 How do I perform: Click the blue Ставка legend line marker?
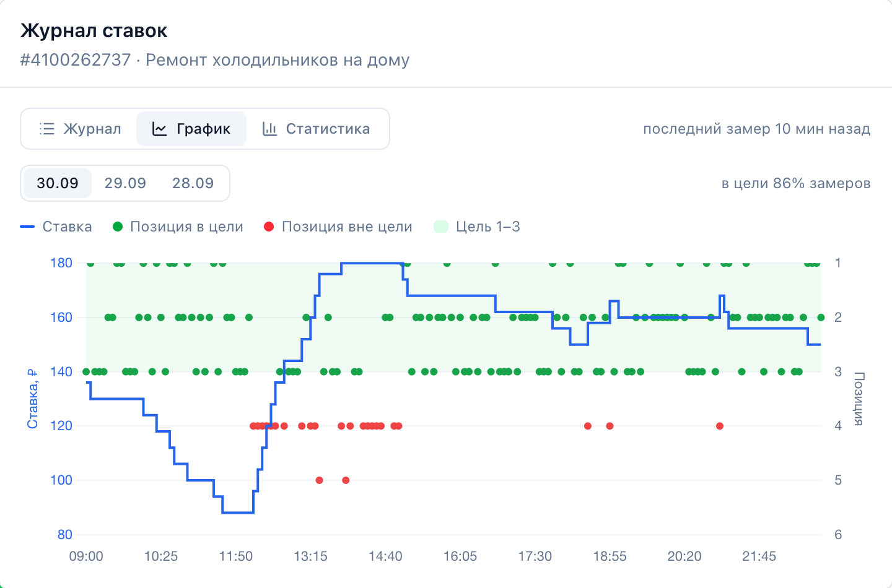[x=27, y=227]
